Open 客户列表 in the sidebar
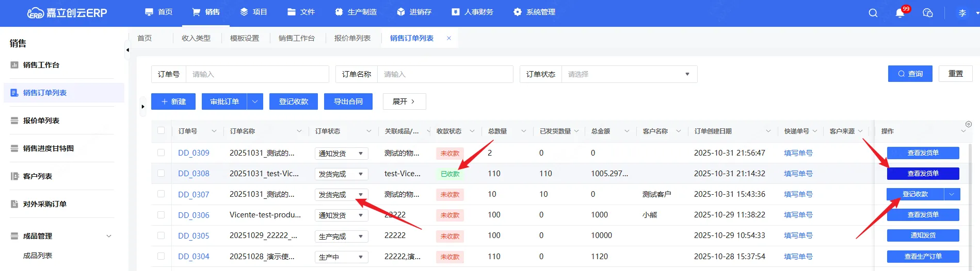The image size is (980, 271). coord(38,176)
